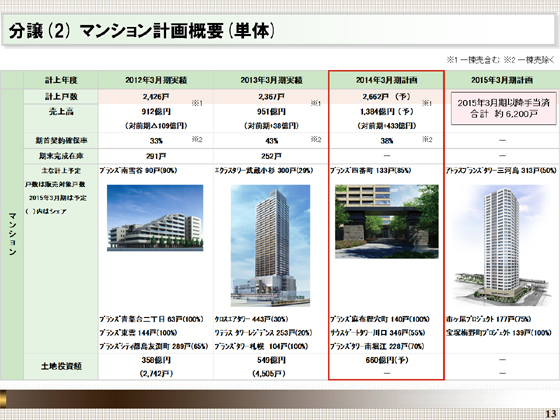Click the 291戸 inventory value
The width and height of the screenshot is (560, 420).
pyautogui.click(x=156, y=156)
